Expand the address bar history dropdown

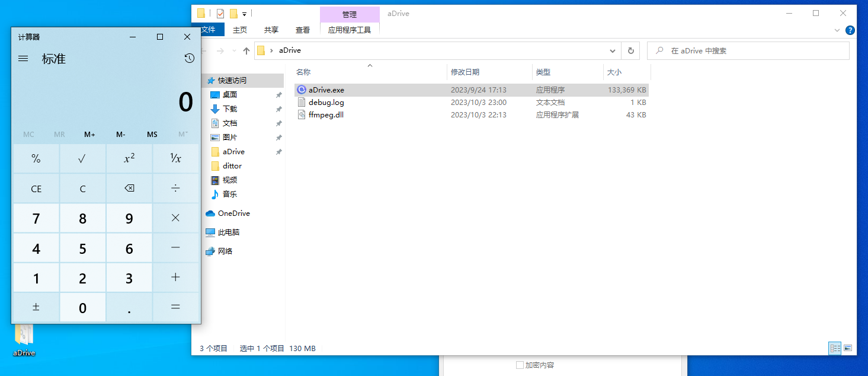614,51
